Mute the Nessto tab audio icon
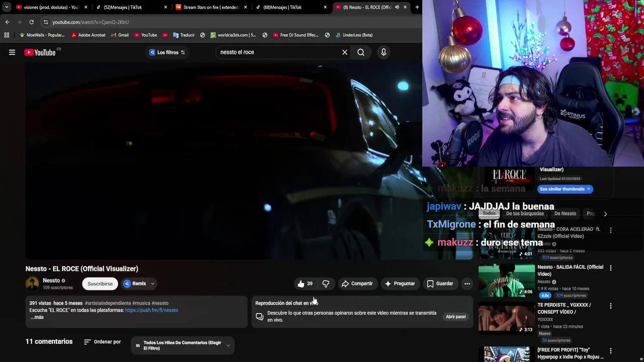This screenshot has width=644, height=362. click(397, 7)
